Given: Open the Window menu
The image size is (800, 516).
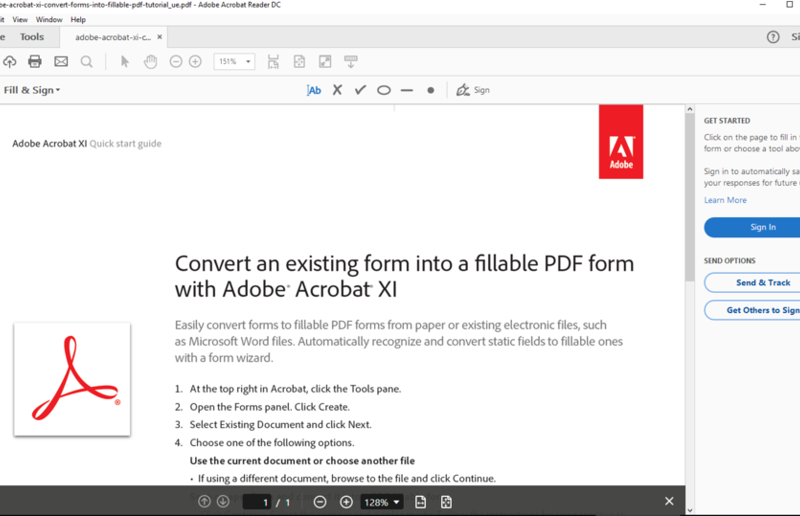Looking at the screenshot, I should [x=48, y=20].
